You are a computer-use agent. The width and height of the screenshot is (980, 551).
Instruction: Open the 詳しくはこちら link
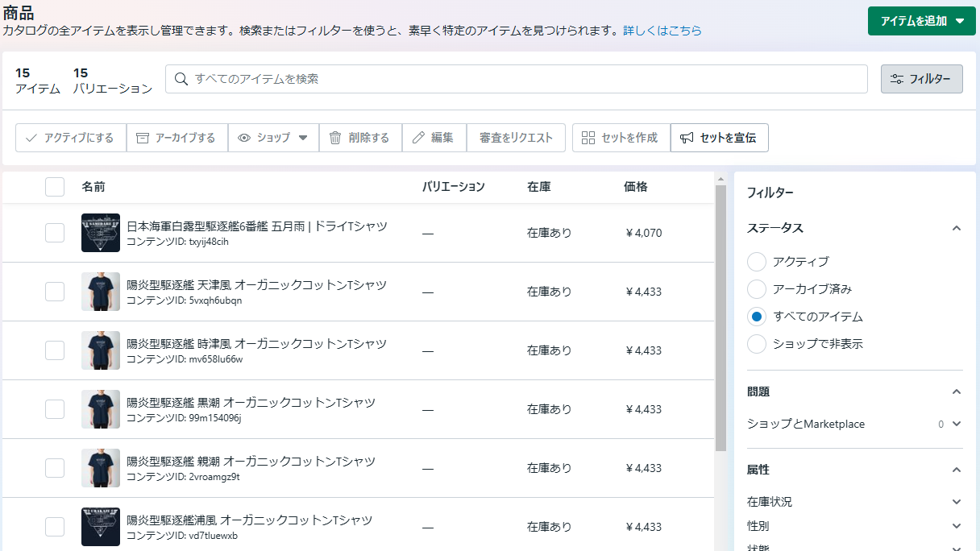point(662,31)
